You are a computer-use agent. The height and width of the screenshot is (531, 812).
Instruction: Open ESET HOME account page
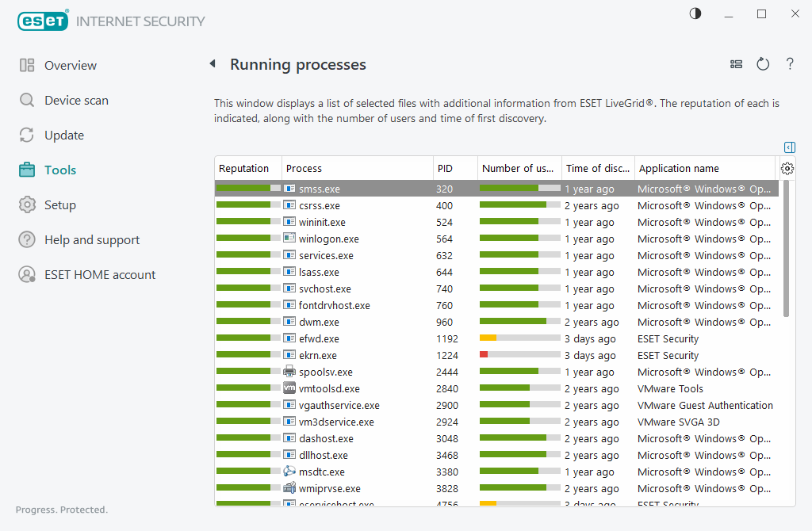click(x=100, y=275)
